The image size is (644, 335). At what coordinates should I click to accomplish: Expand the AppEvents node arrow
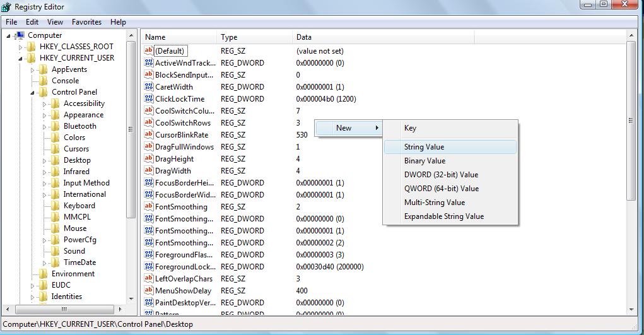tap(32, 70)
